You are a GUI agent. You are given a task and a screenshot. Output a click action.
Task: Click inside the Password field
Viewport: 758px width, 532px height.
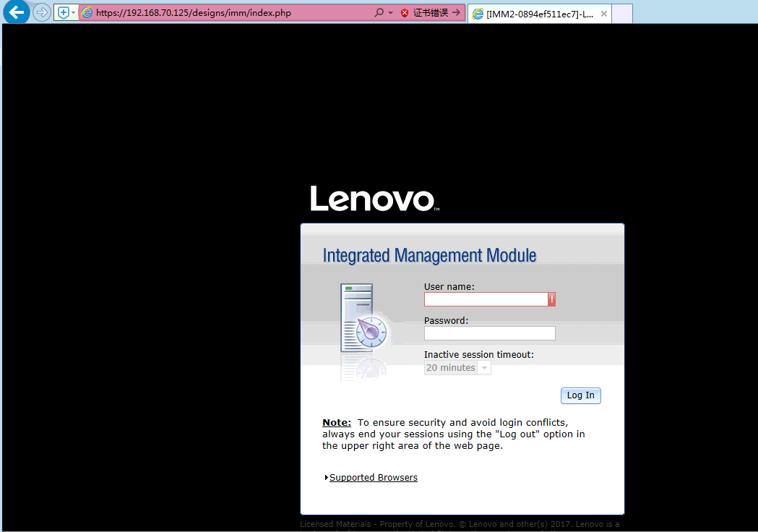click(x=489, y=333)
